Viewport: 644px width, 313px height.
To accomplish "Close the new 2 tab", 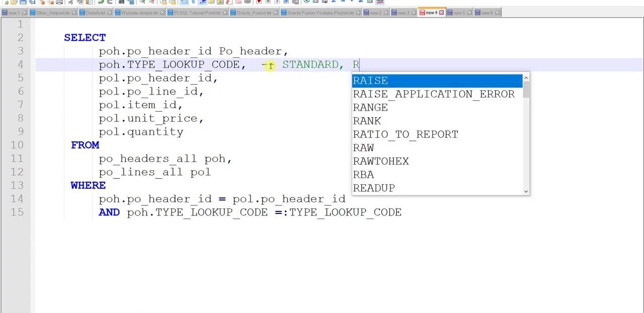I will (x=386, y=13).
